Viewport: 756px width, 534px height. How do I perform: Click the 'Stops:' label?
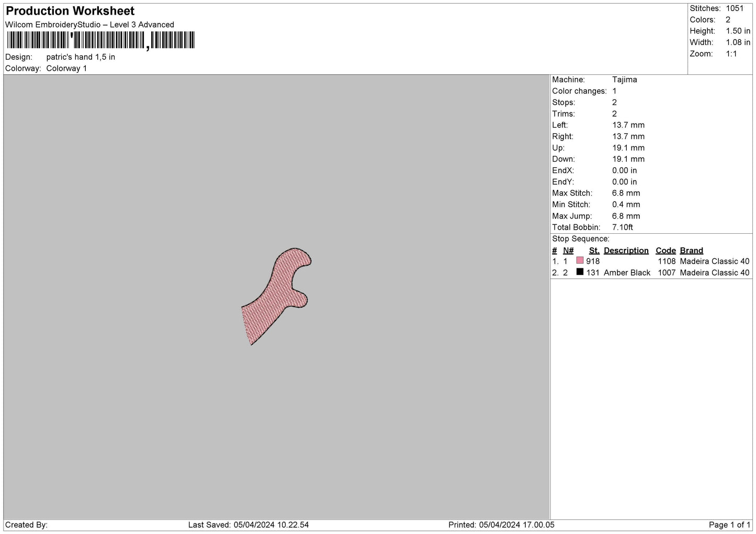click(563, 103)
